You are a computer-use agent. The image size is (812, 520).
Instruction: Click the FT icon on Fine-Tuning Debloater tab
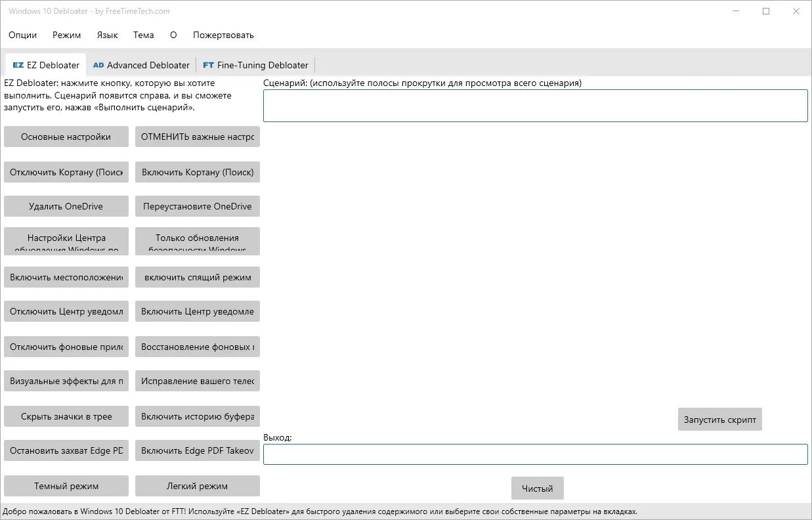point(208,65)
